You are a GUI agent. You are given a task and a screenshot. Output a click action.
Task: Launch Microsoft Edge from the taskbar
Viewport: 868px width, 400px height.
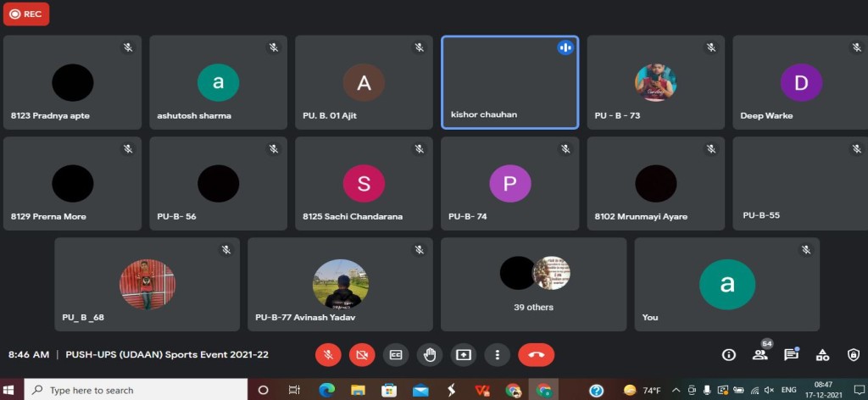[x=326, y=390]
